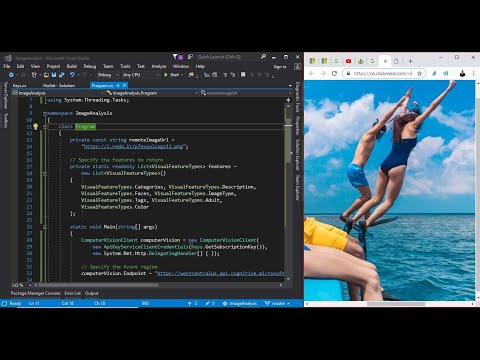
Task: Collapse the namespace ImageAnalysis code region
Action: coord(45,113)
